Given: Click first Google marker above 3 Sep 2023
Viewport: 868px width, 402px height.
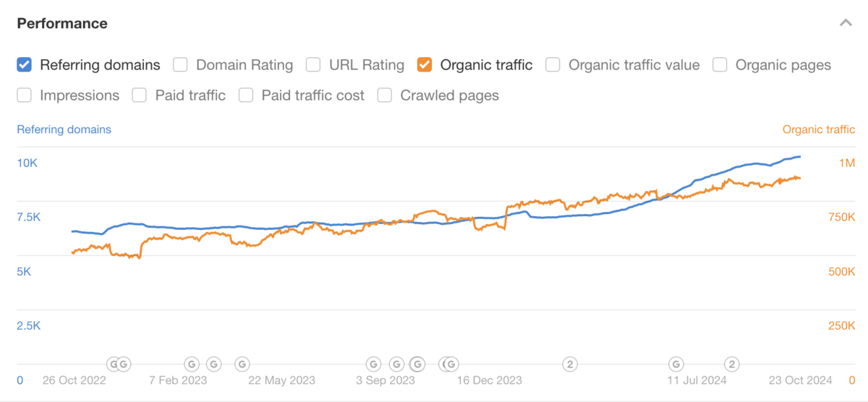Looking at the screenshot, I should coord(373,364).
